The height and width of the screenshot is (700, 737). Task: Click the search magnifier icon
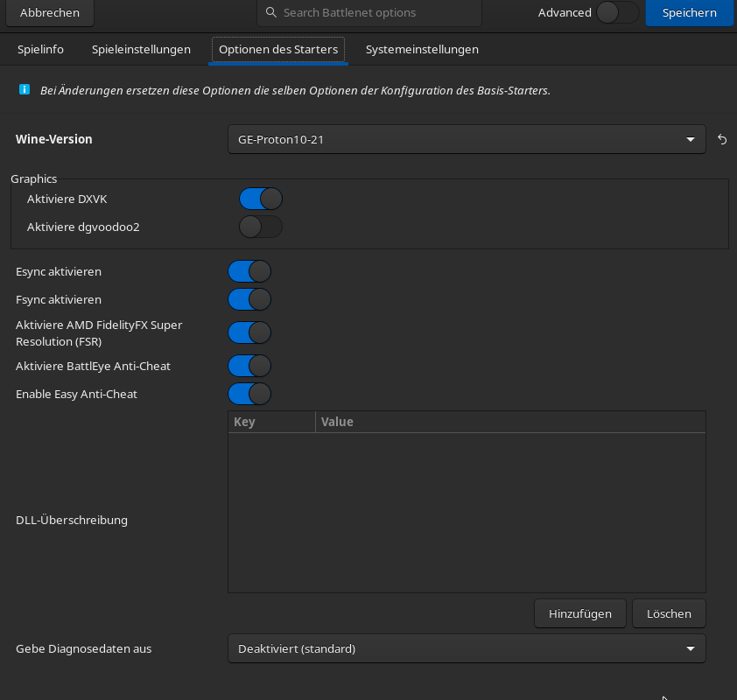(270, 12)
